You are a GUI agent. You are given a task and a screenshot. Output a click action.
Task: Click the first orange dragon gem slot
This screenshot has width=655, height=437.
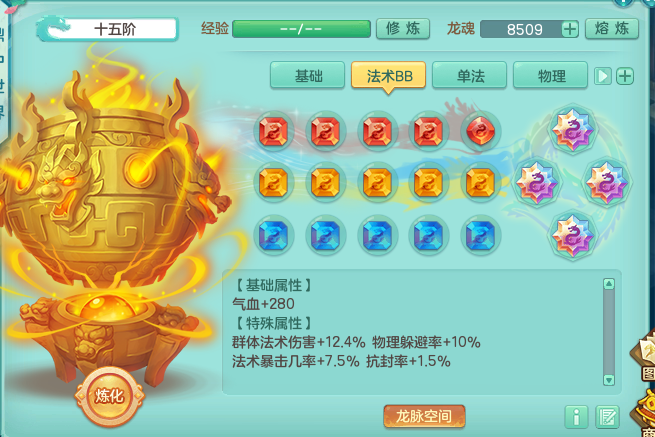(x=274, y=183)
